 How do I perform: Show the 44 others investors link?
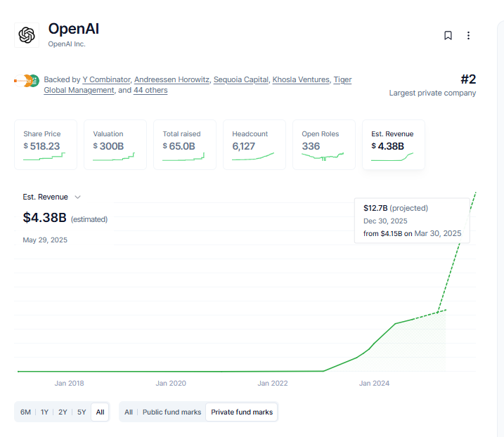(150, 91)
